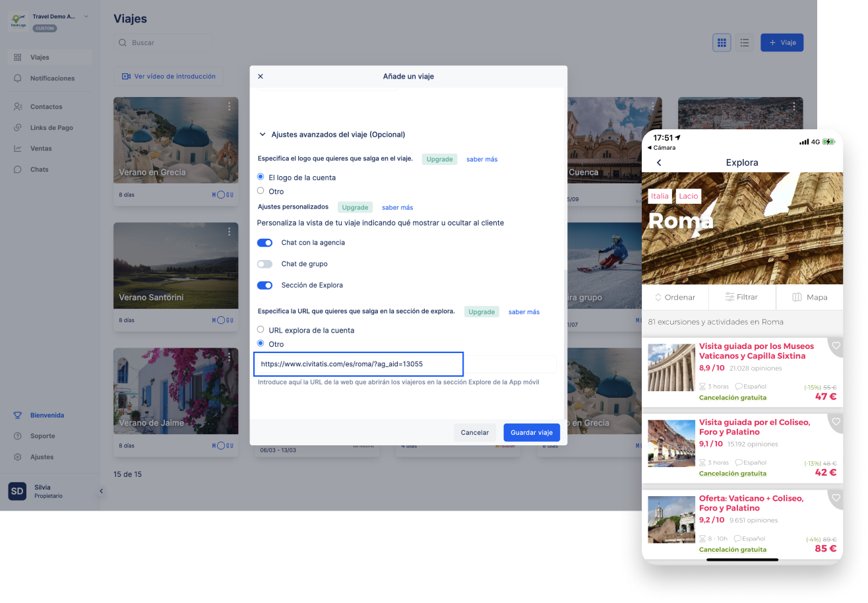This screenshot has height=603, width=868.
Task: Open Soporte in sidebar
Action: pos(50,436)
